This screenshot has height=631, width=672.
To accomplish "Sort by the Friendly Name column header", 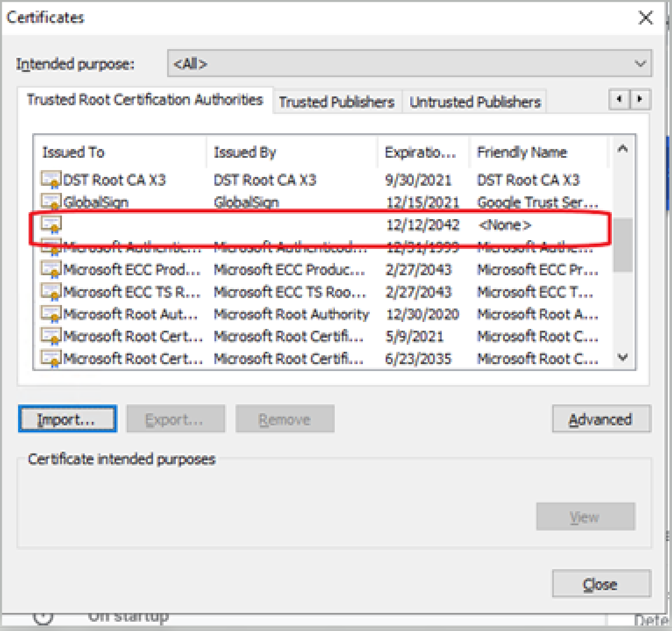I will pos(538,152).
